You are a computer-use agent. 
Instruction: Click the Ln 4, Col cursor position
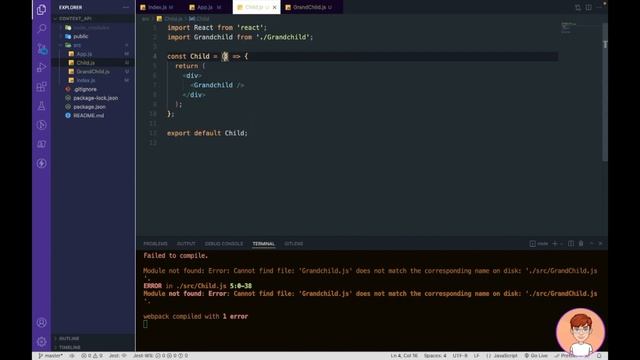click(x=404, y=356)
